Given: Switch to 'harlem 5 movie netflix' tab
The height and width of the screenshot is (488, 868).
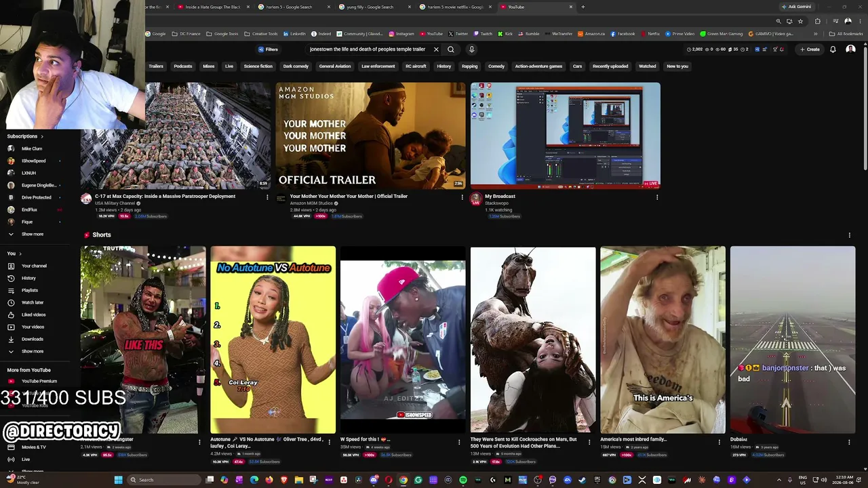Looking at the screenshot, I should [x=454, y=7].
